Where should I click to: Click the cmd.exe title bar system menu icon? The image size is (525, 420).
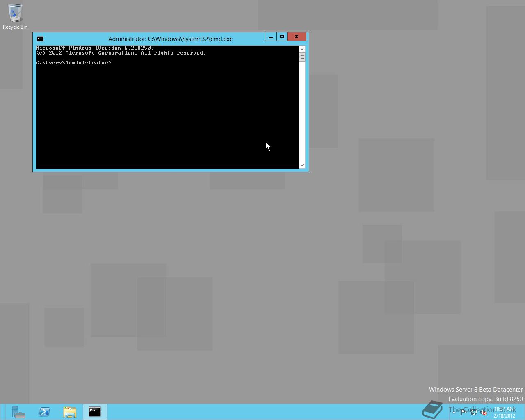tap(40, 39)
